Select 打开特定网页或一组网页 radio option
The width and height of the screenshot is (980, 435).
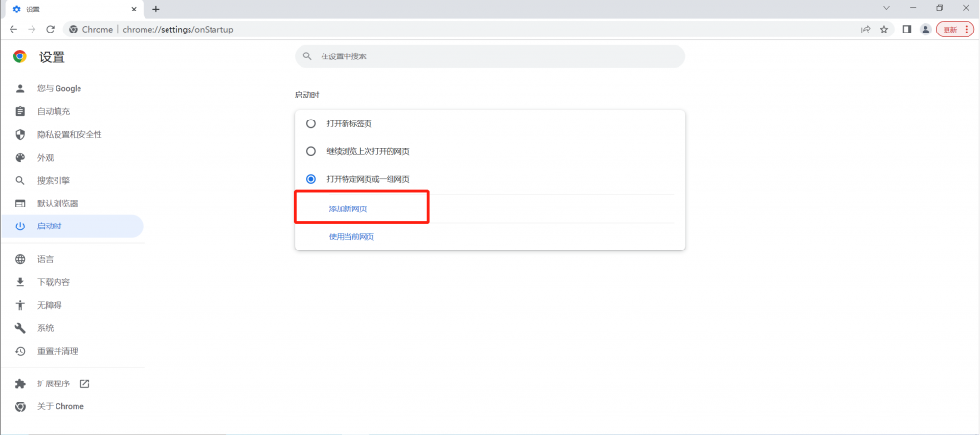tap(311, 179)
